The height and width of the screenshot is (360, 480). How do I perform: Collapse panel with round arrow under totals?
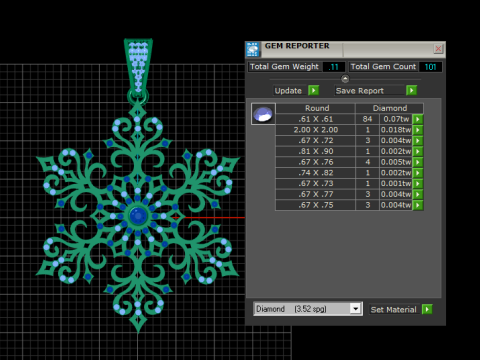point(345,79)
